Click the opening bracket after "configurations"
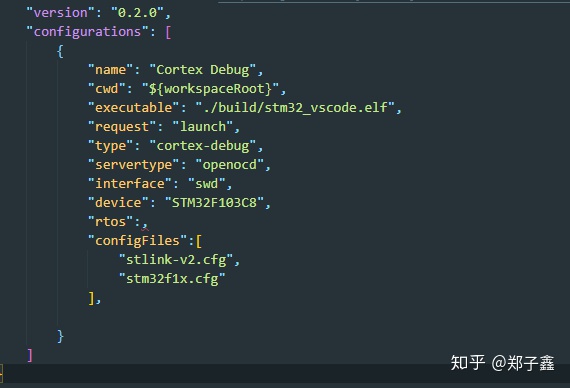 (168, 32)
